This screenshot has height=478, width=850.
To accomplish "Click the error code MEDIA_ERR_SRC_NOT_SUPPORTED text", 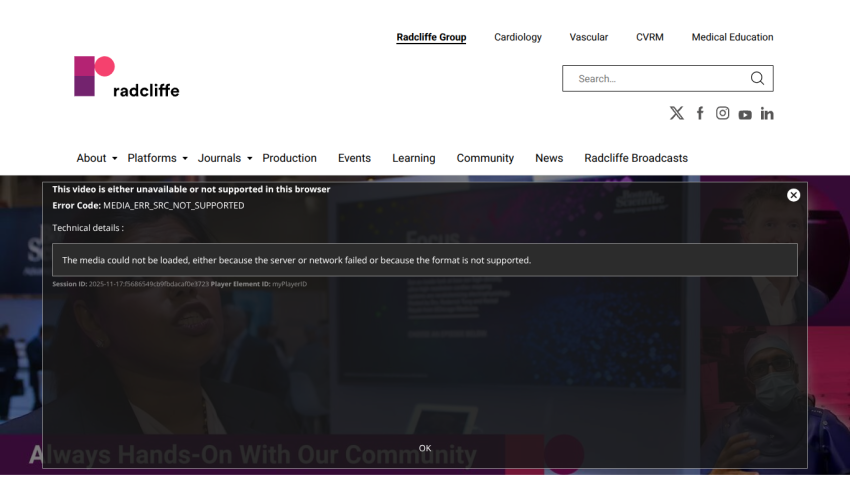I will click(x=173, y=205).
